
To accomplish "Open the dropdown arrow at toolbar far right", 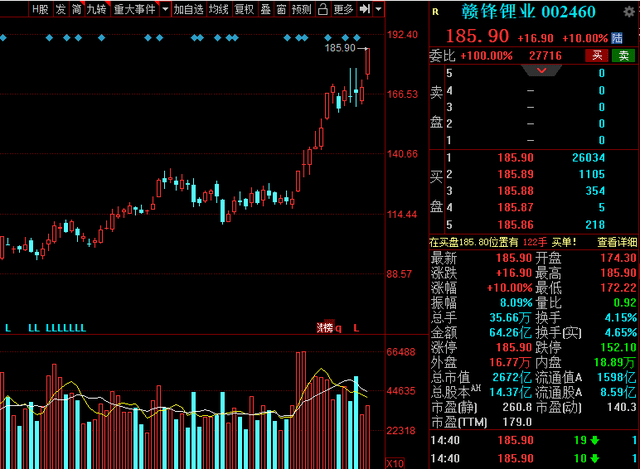I will click(x=379, y=9).
